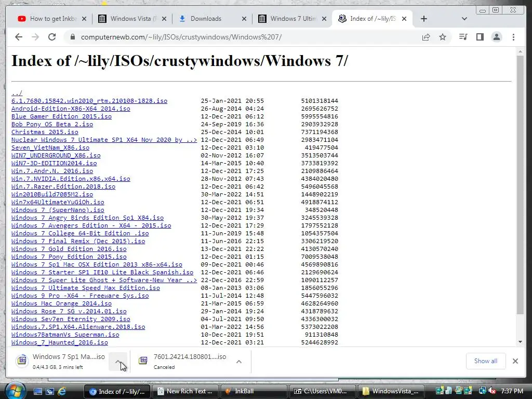Bookmark this page with the star

[443, 37]
